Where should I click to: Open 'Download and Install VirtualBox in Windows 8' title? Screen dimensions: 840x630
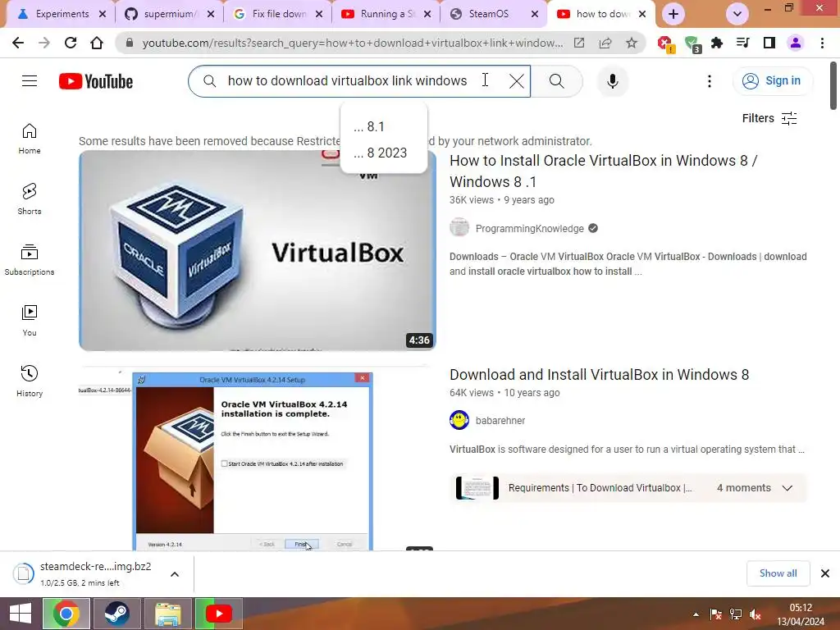pyautogui.click(x=599, y=374)
